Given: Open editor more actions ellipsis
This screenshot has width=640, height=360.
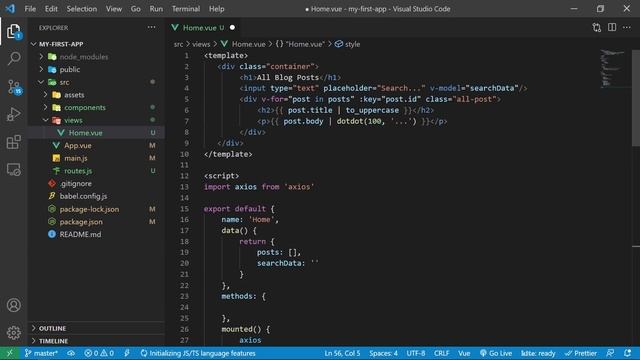Looking at the screenshot, I should coord(627,27).
